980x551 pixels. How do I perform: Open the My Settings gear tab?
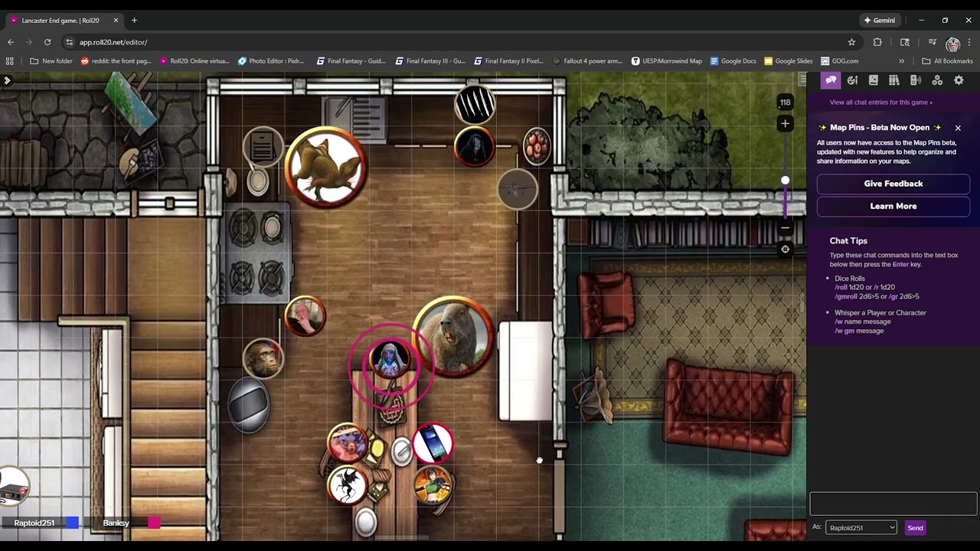(959, 80)
